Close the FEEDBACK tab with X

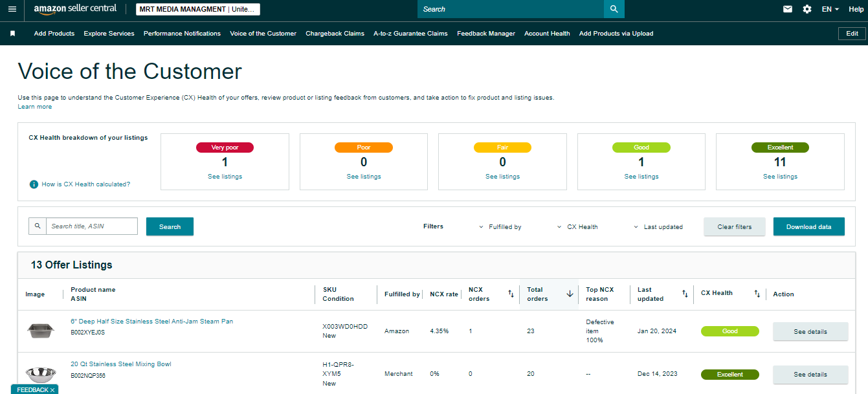click(x=52, y=390)
